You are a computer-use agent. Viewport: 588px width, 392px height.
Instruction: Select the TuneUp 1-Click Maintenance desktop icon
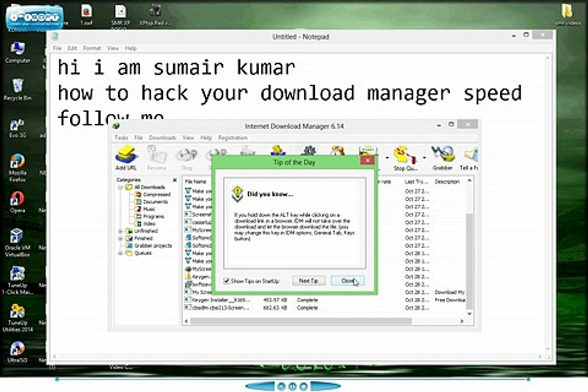pos(17,280)
